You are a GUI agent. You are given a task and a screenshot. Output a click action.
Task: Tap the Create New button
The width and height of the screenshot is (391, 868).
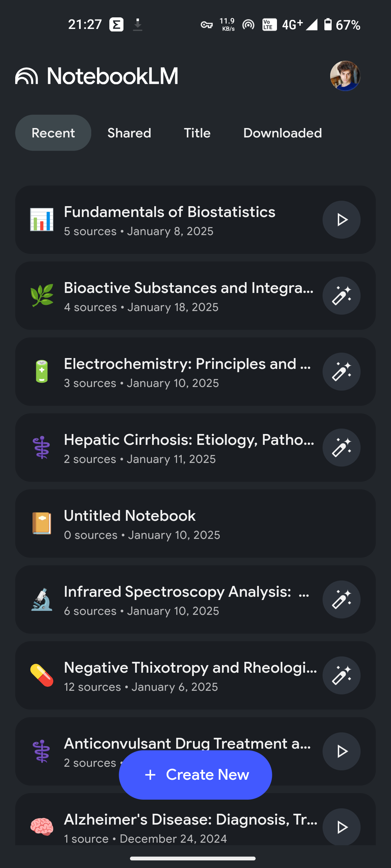click(x=195, y=775)
